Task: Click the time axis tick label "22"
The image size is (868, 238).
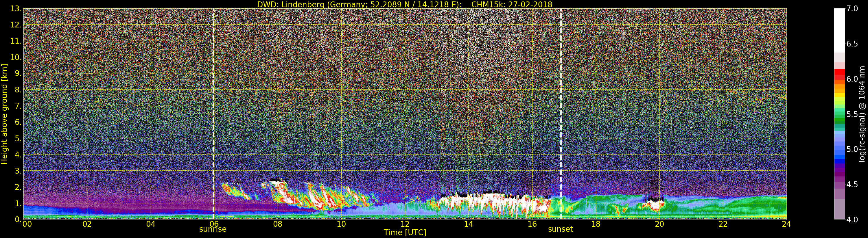Action: 723,224
